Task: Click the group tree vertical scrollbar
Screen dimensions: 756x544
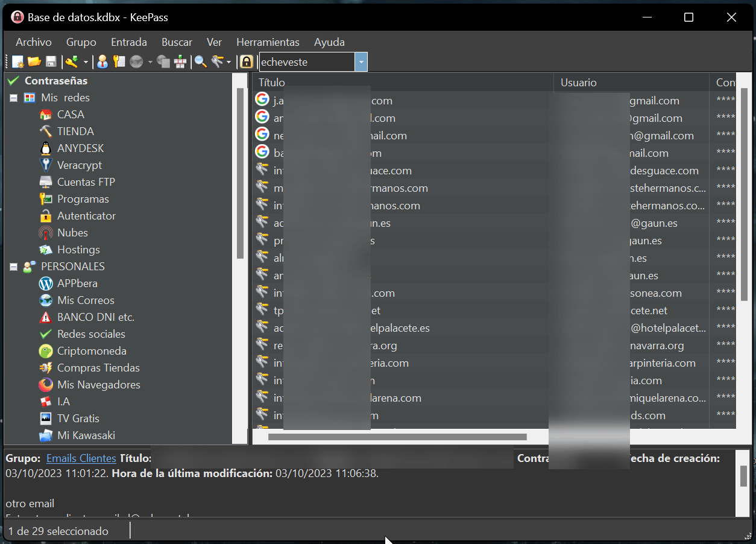Action: pos(240,174)
